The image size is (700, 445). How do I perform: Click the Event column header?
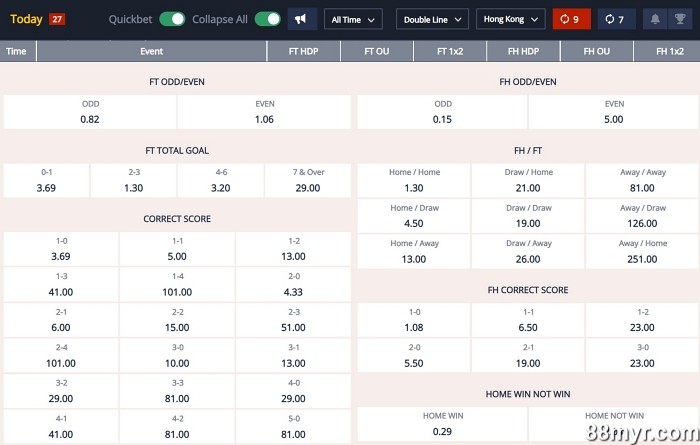(x=151, y=51)
